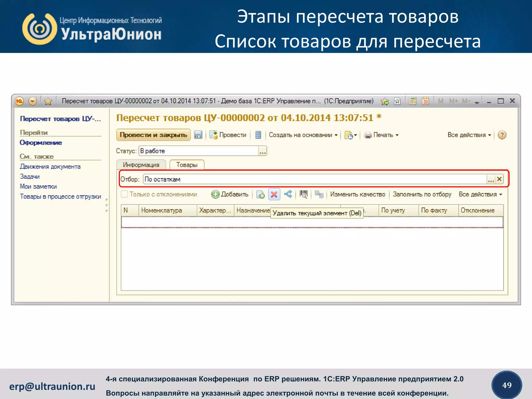The height and width of the screenshot is (399, 532).
Task: Open Товары в процессе отгрузки link
Action: [61, 196]
